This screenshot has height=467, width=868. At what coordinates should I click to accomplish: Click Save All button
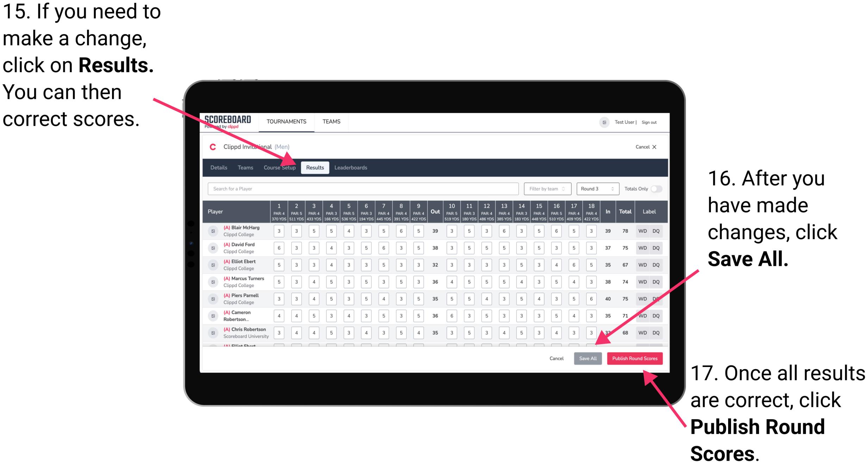[x=587, y=358]
